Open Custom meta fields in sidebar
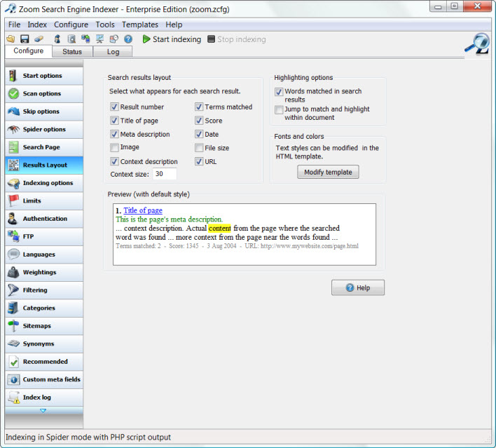Image resolution: width=496 pixels, height=448 pixels. coord(44,379)
